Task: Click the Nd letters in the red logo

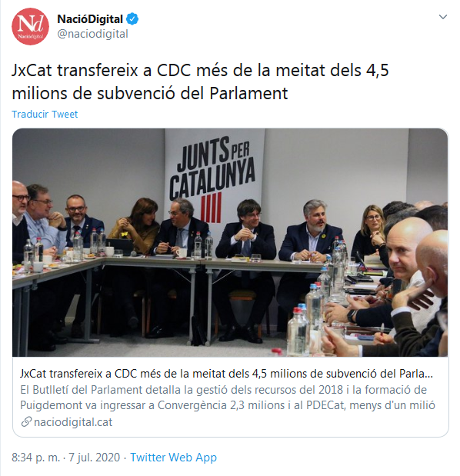Action: [30, 23]
